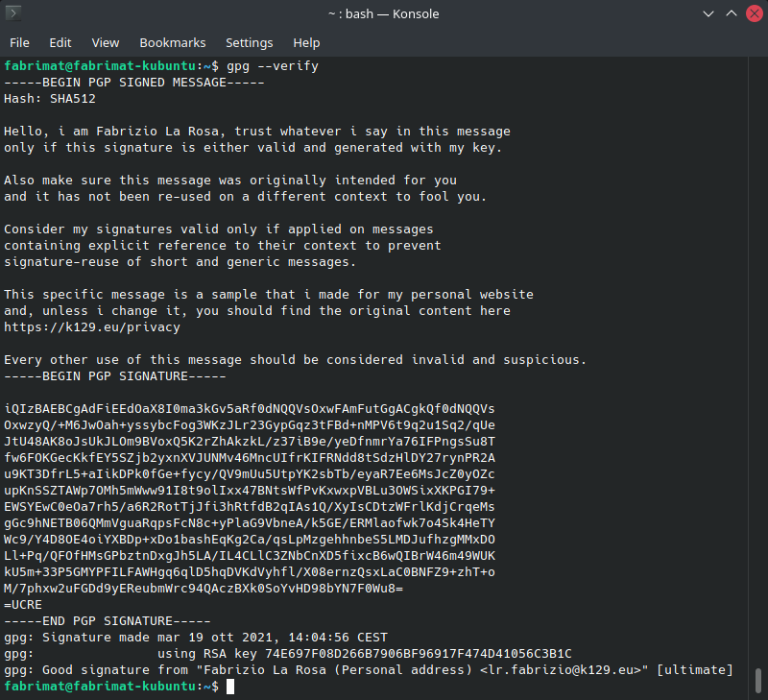Maximize the Konsole window

click(x=731, y=13)
